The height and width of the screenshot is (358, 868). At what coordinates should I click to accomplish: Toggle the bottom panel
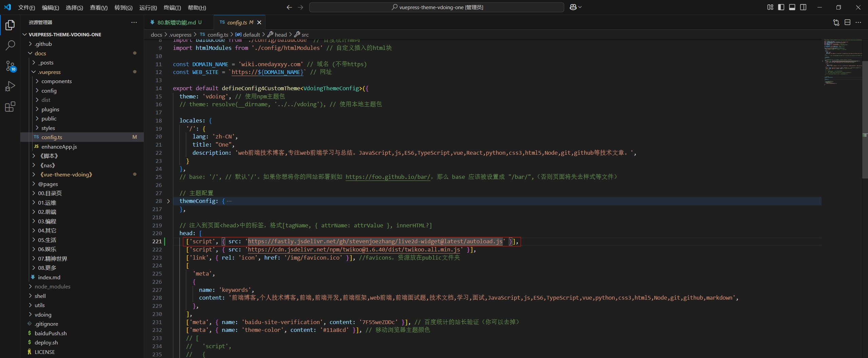click(x=792, y=7)
